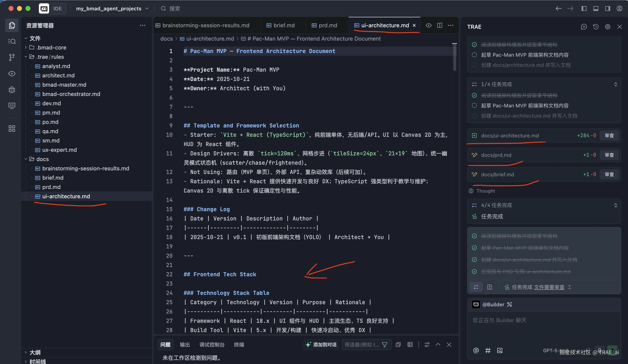Click the image attachment icon in chat
The width and height of the screenshot is (628, 364).
tap(499, 350)
